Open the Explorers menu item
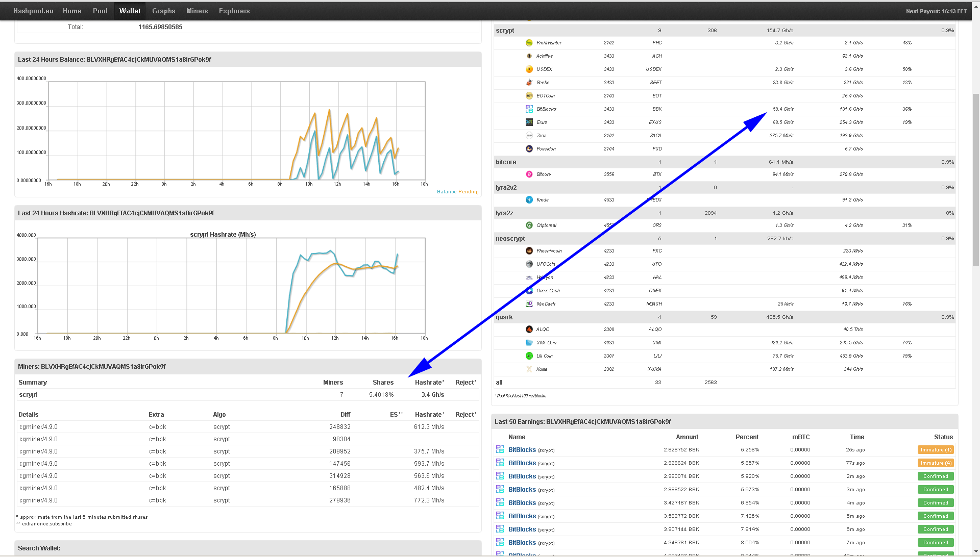Image resolution: width=980 pixels, height=557 pixels. [x=234, y=11]
